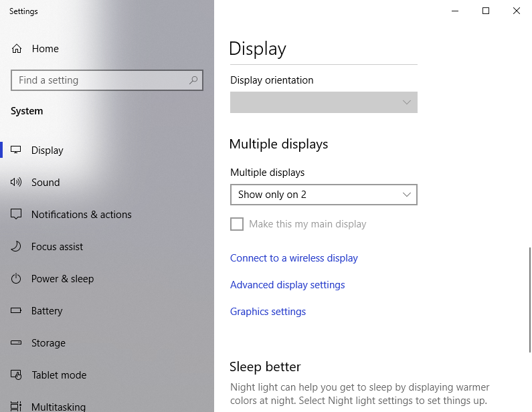The image size is (532, 412).
Task: Click the Storage drive icon
Action: (17, 343)
